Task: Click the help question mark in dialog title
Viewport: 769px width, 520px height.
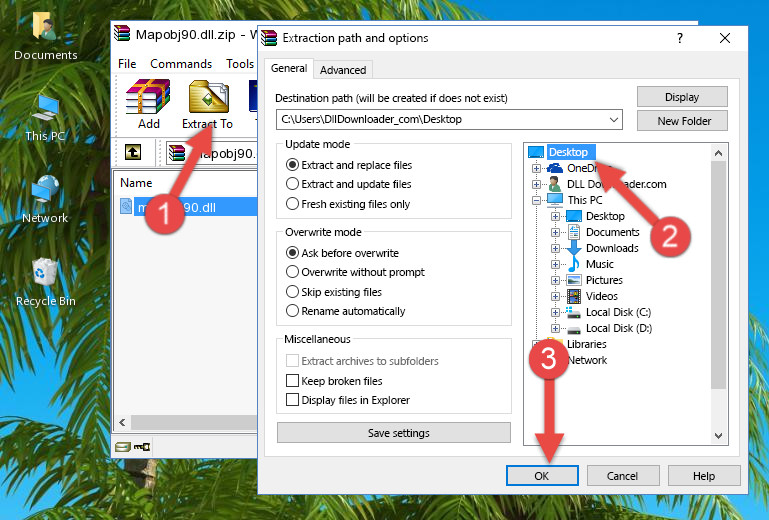Action: [680, 38]
